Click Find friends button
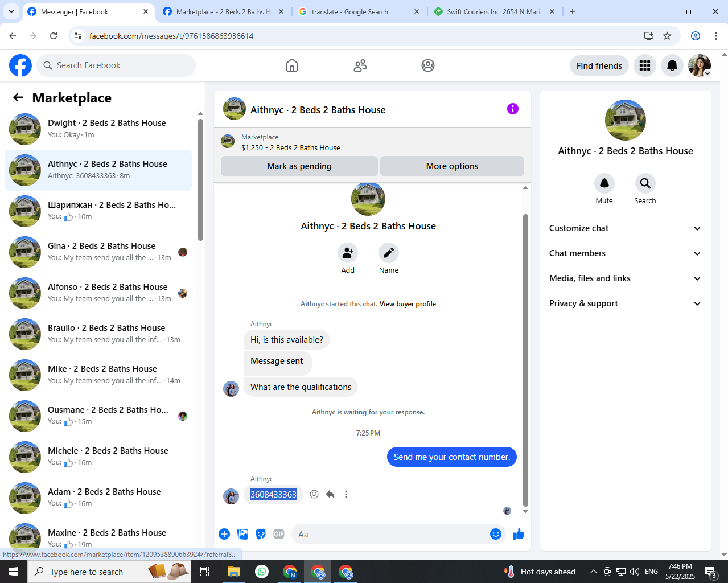This screenshot has height=583, width=728. pyautogui.click(x=599, y=65)
